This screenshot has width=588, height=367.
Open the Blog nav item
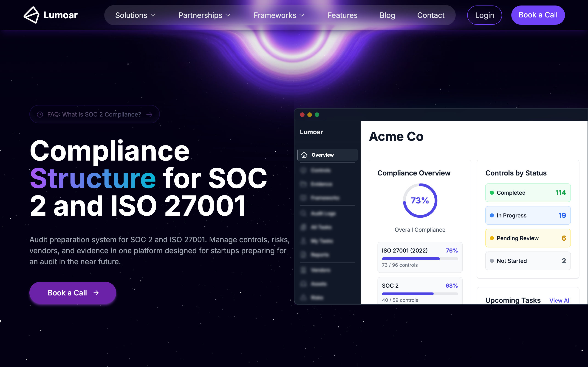pos(387,15)
